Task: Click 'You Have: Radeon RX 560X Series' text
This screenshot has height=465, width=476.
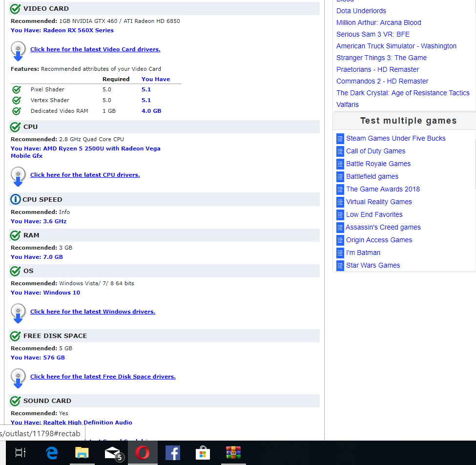Action: [x=62, y=30]
